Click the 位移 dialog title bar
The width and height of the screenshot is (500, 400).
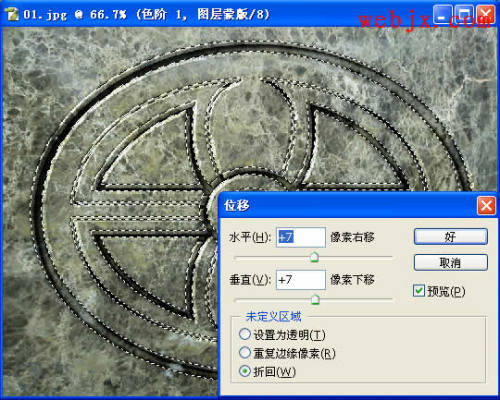(347, 205)
